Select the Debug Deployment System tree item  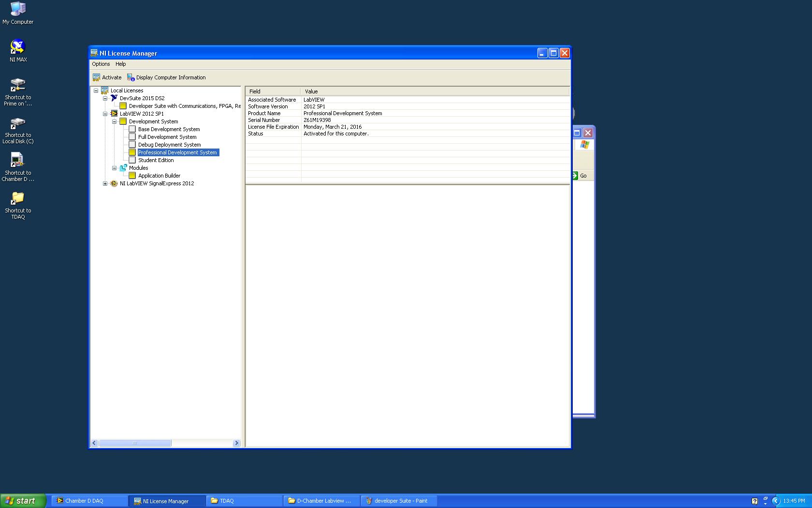[169, 145]
